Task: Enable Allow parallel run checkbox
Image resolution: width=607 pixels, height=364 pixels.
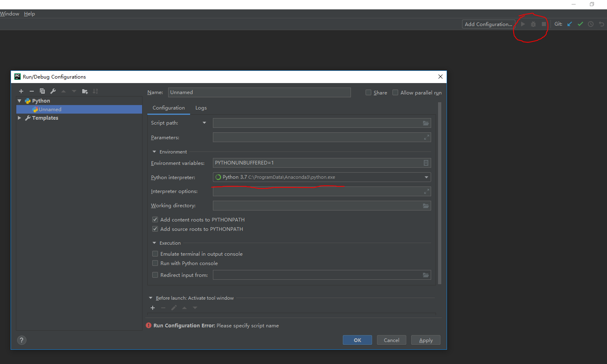Action: [395, 92]
